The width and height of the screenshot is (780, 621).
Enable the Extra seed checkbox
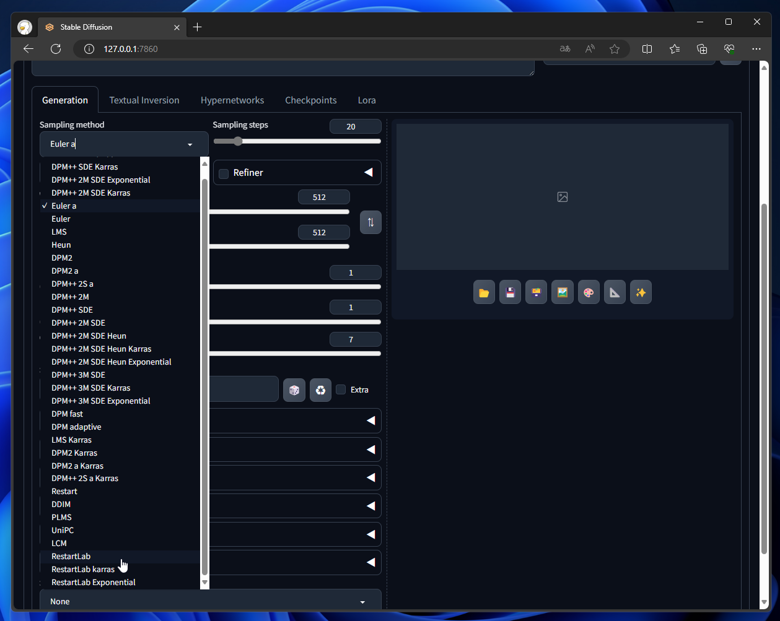341,389
